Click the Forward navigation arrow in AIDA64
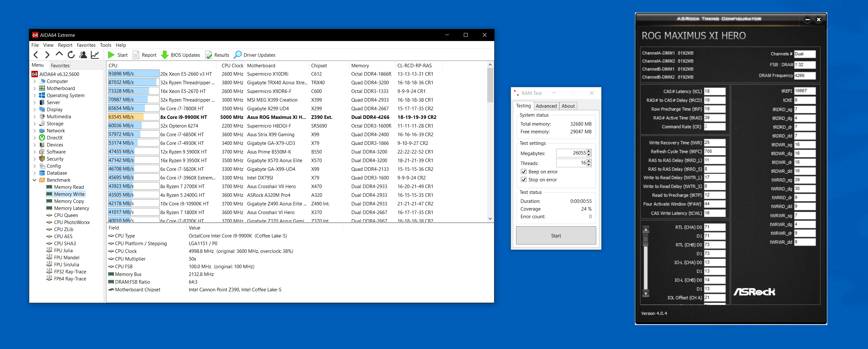 click(47, 55)
